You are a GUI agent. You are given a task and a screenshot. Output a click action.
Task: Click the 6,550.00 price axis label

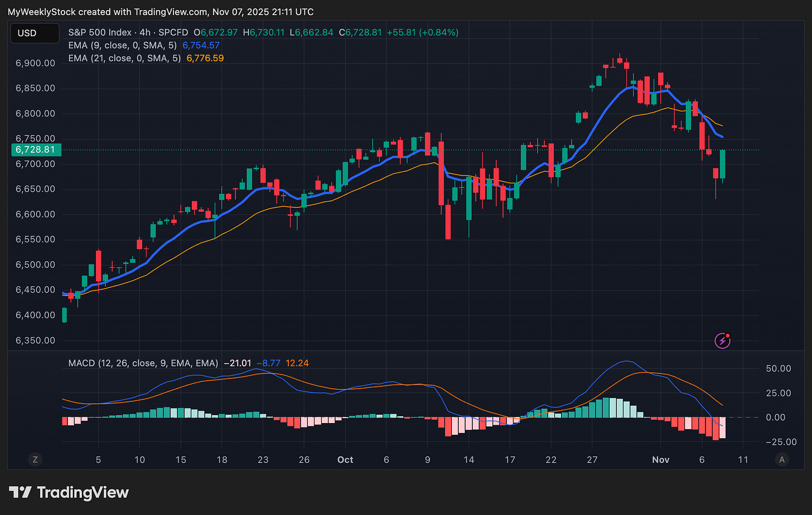pos(35,240)
